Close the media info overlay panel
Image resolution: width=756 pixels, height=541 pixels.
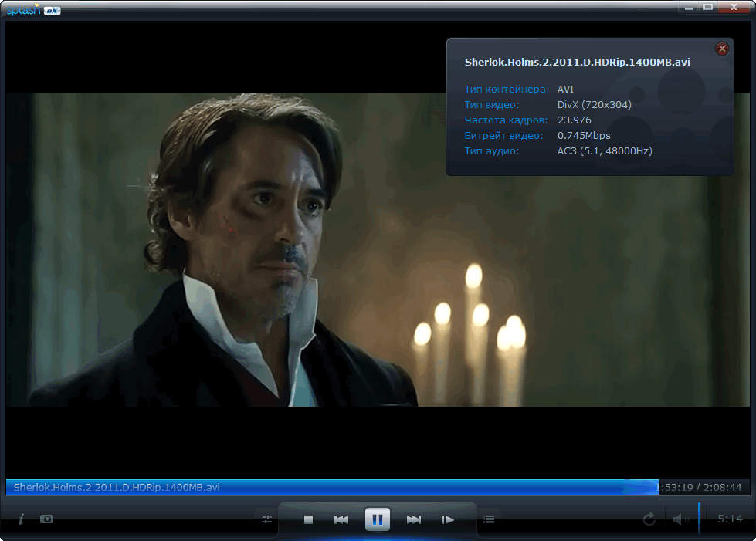(x=722, y=49)
